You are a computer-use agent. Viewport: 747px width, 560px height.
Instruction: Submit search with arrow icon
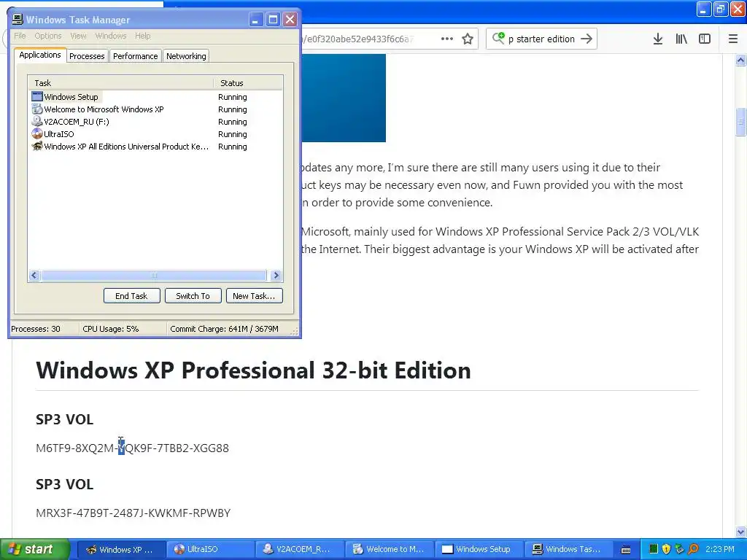click(x=587, y=39)
